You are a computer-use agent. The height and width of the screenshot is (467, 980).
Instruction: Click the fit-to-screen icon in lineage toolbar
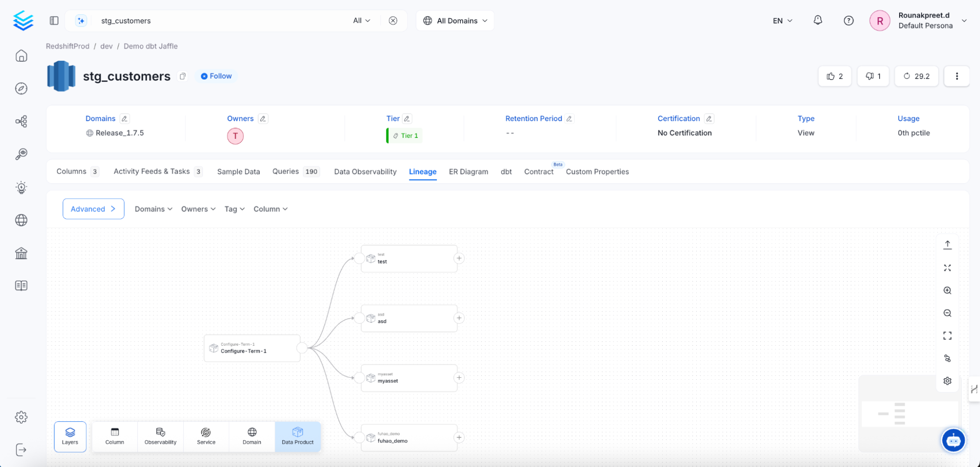click(947, 336)
